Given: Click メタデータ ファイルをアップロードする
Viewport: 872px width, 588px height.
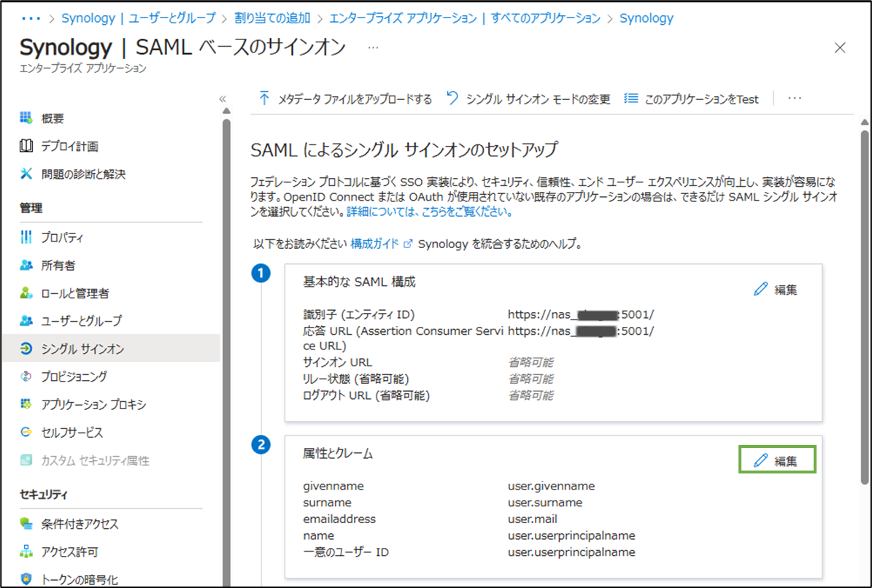Looking at the screenshot, I should [345, 99].
